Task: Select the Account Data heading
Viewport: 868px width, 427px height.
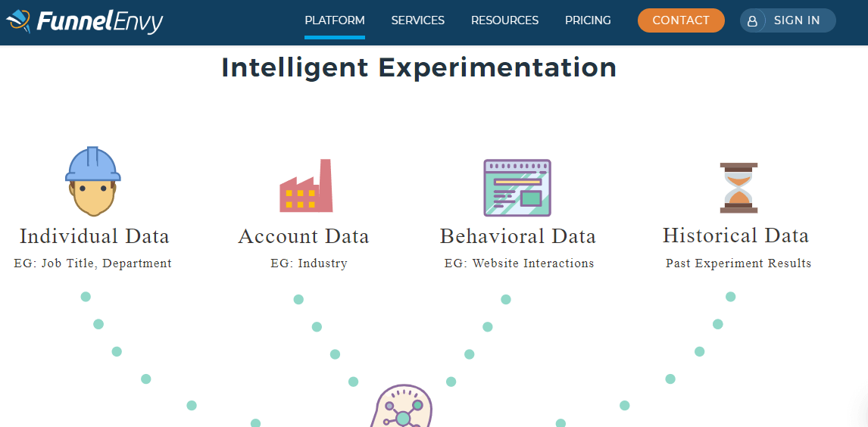Action: [x=304, y=236]
